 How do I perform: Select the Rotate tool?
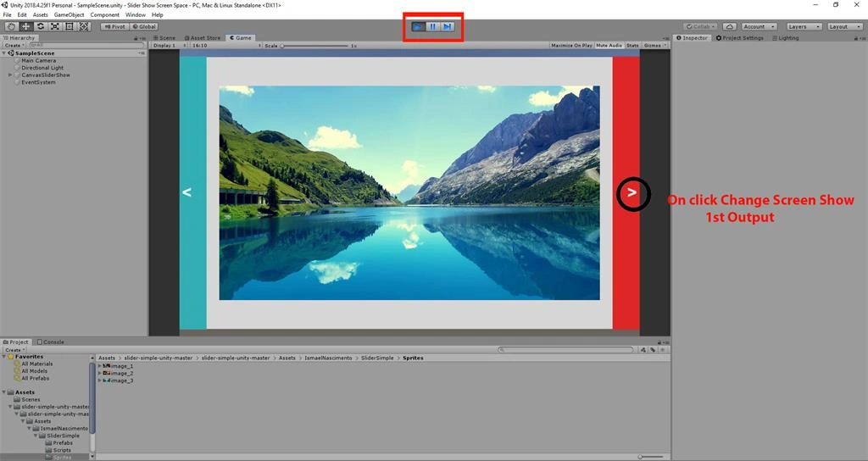click(x=41, y=26)
